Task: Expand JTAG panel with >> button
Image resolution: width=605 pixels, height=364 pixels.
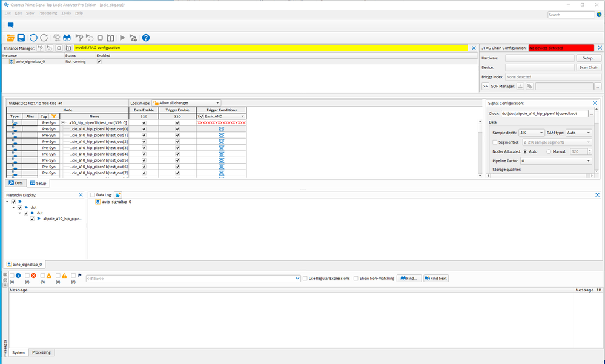Action: click(x=485, y=87)
